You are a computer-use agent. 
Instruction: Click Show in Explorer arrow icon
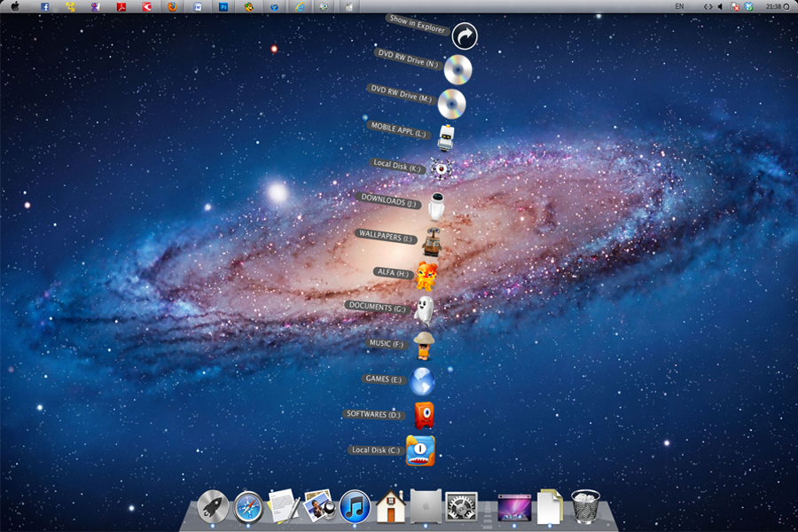coord(465,36)
